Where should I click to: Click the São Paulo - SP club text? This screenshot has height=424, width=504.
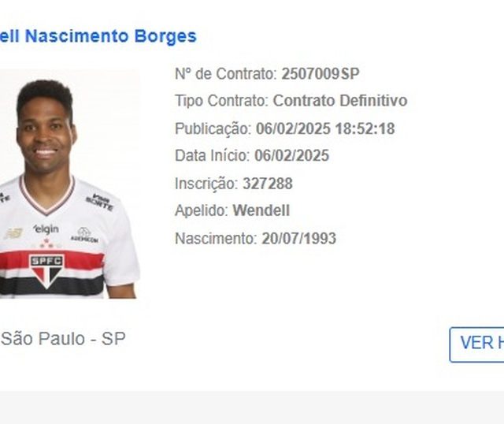tap(63, 339)
